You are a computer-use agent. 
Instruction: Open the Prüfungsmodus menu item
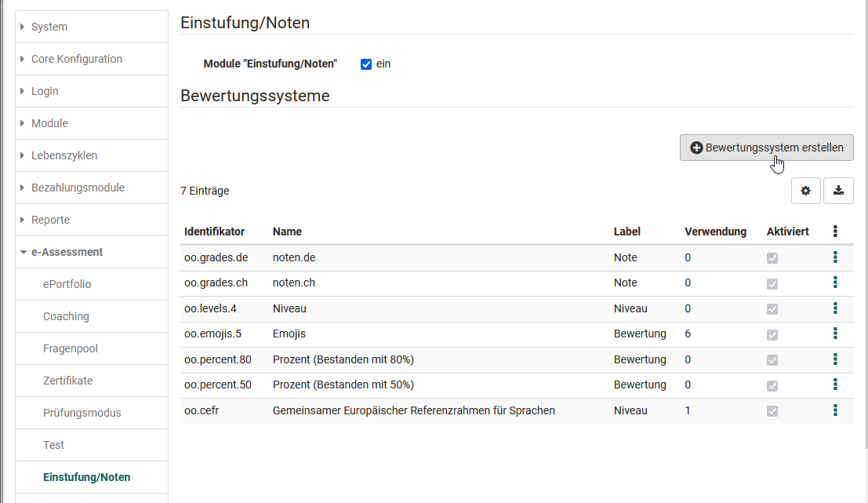[x=82, y=413]
